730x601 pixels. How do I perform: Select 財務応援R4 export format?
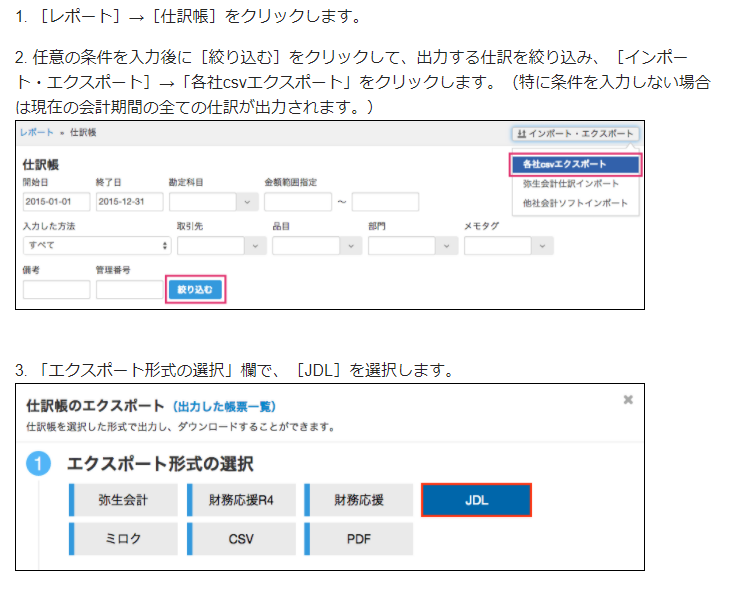pyautogui.click(x=241, y=500)
